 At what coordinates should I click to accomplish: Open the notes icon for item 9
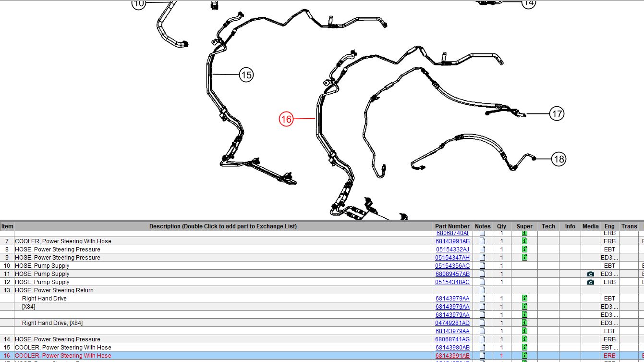pos(483,258)
